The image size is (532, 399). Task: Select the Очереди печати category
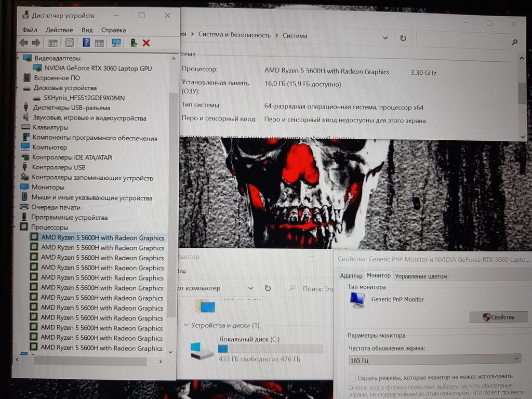(56, 207)
